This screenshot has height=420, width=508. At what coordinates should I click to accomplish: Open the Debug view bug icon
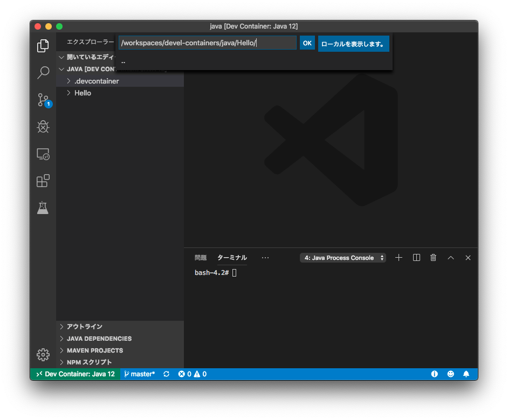[x=43, y=127]
